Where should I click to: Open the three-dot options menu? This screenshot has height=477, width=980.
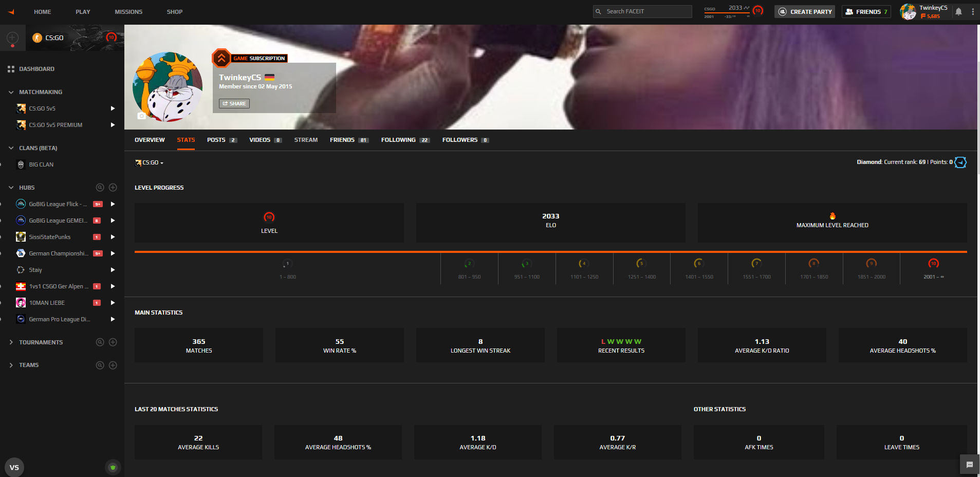tap(973, 12)
